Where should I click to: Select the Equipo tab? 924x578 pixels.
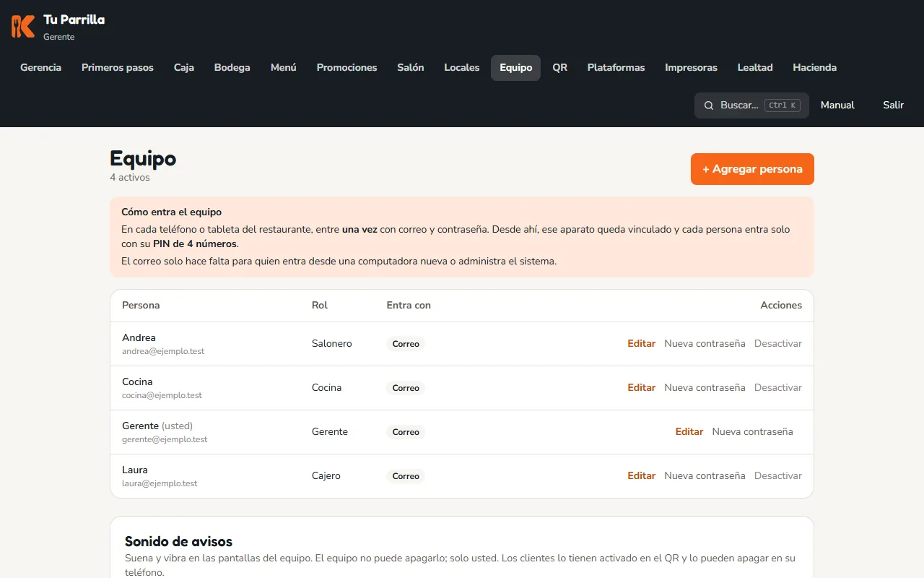click(516, 68)
